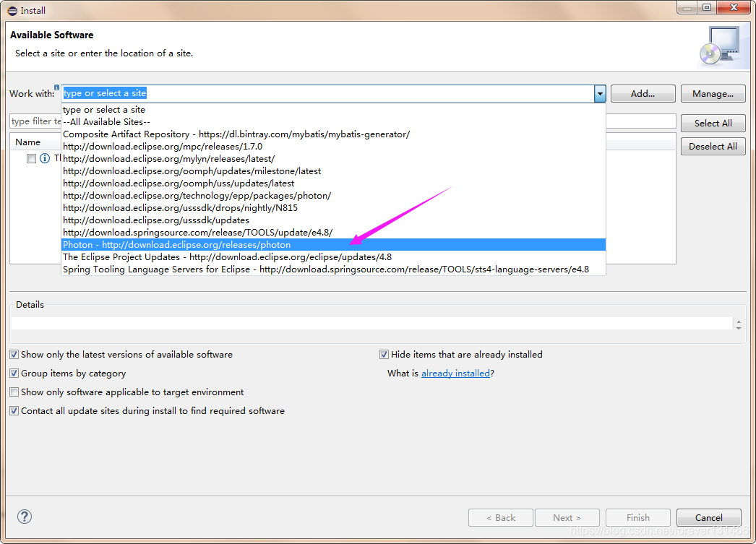Select the usssdk/updates site
The height and width of the screenshot is (544, 756).
[x=333, y=220]
